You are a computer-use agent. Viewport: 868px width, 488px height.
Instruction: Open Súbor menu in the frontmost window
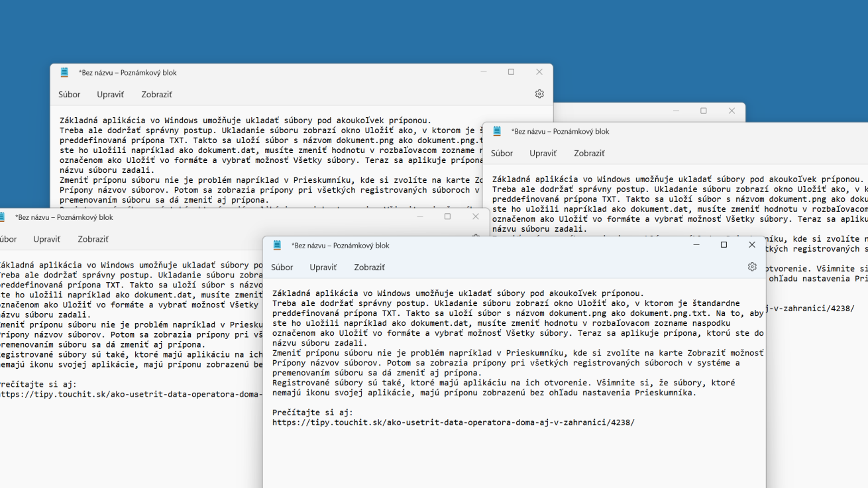click(x=282, y=268)
